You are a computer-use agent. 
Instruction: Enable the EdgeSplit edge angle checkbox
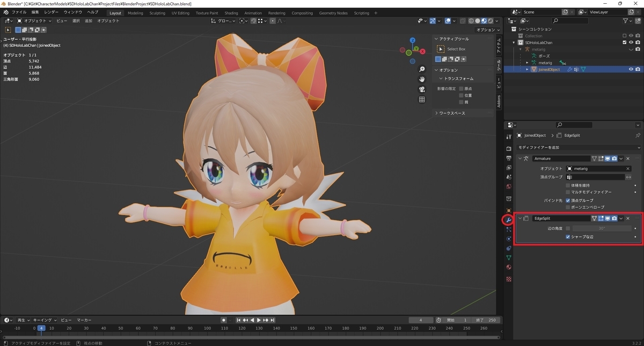tap(568, 228)
